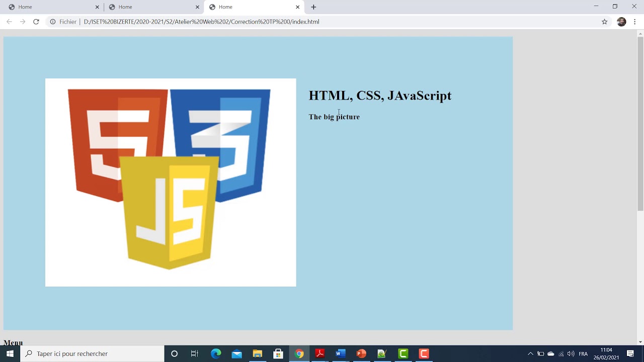The height and width of the screenshot is (362, 644).
Task: Show hidden system tray icons
Action: pyautogui.click(x=530, y=353)
